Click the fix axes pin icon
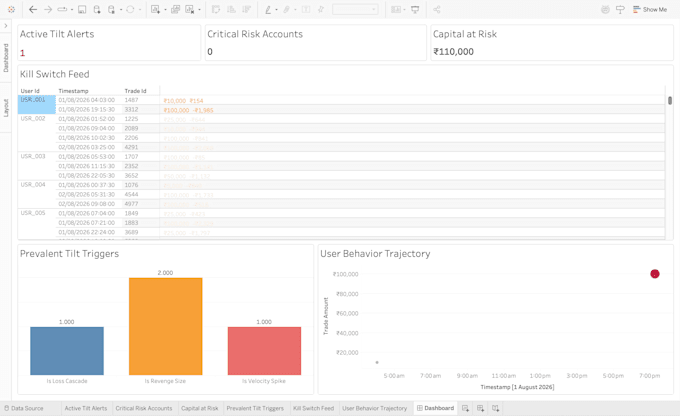This screenshot has height=416, width=680. click(321, 9)
